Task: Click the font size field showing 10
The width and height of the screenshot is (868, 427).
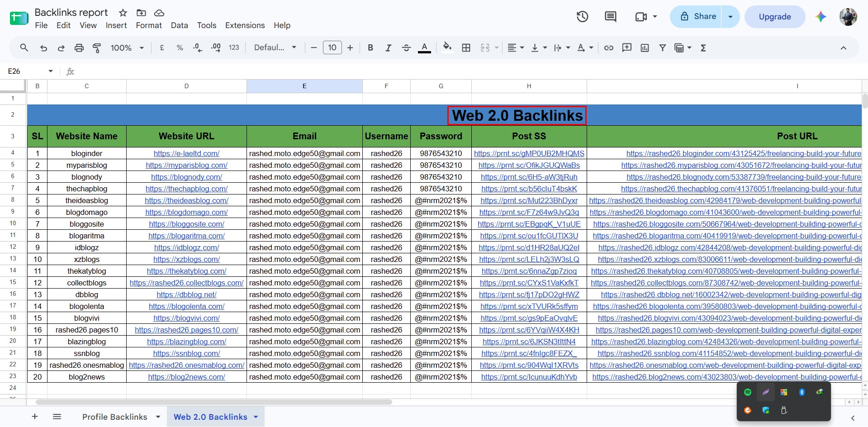Action: click(332, 47)
